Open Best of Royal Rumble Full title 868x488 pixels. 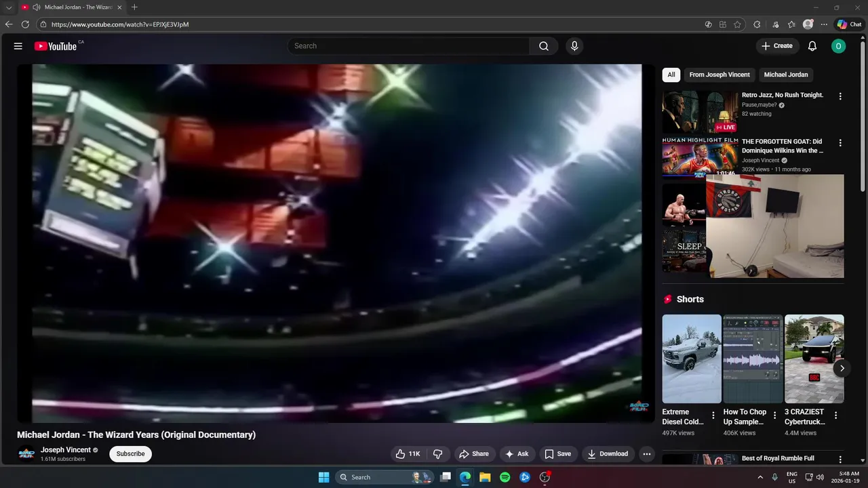pyautogui.click(x=778, y=459)
